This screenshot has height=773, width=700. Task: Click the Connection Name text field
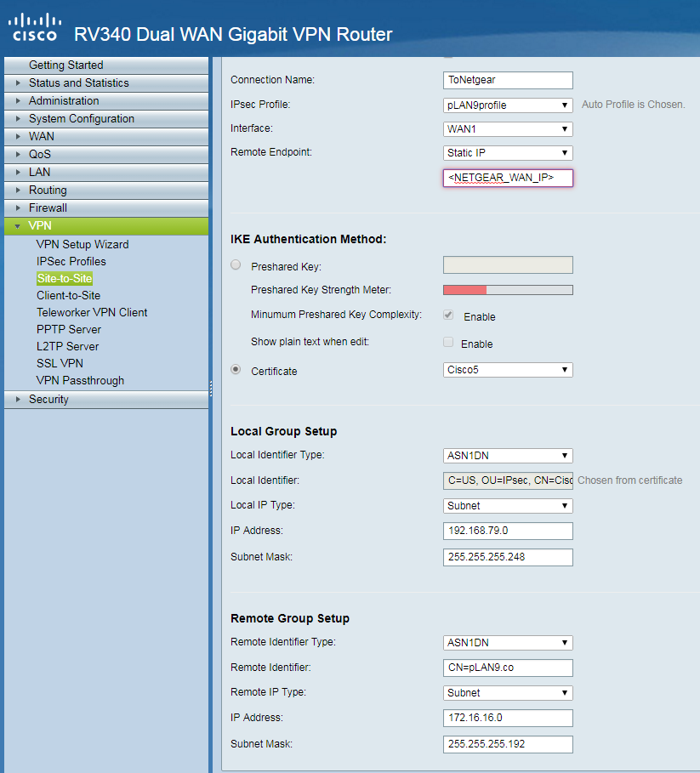[508, 80]
